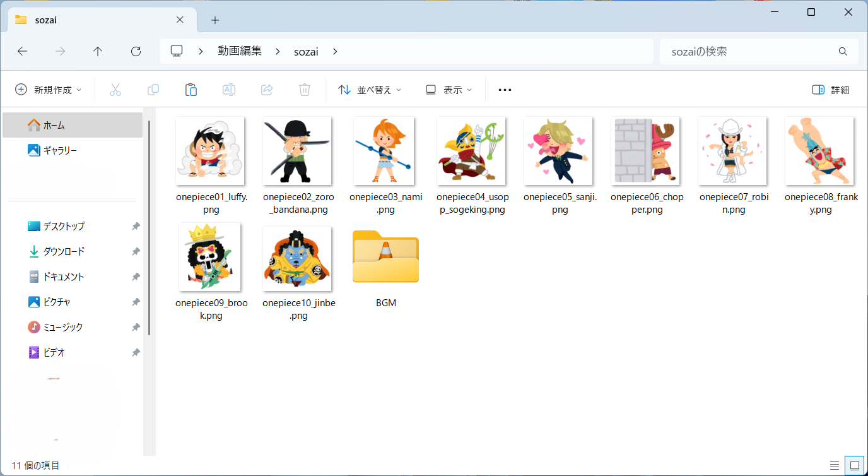
Task: Open the 表示 view dropdown
Action: [449, 90]
